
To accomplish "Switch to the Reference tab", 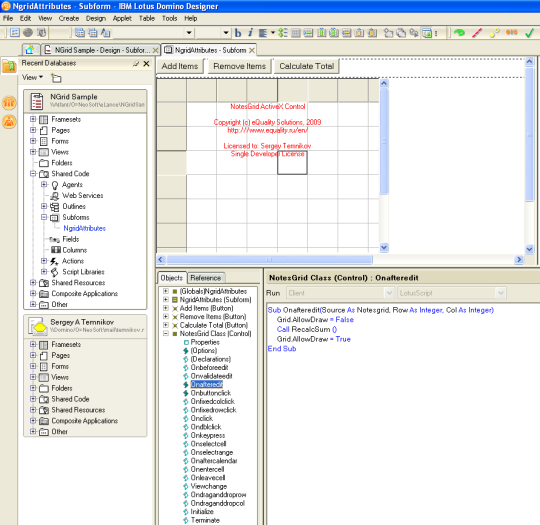I will 206,278.
